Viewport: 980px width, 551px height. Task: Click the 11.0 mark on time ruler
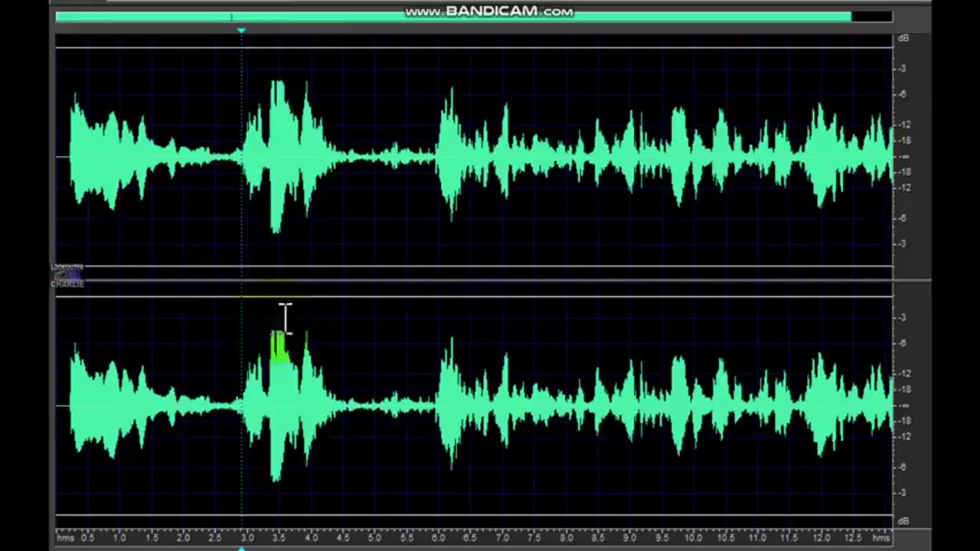click(757, 538)
